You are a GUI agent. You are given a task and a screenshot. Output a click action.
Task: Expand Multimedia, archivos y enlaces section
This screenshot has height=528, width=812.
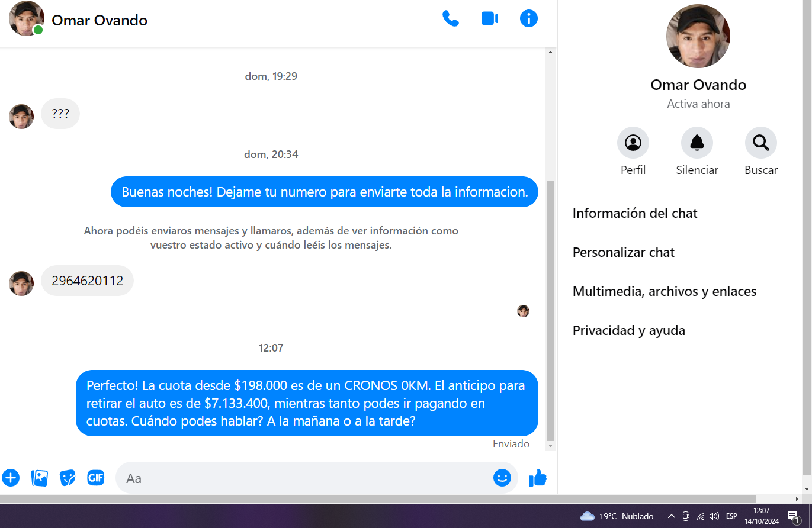[x=664, y=292]
